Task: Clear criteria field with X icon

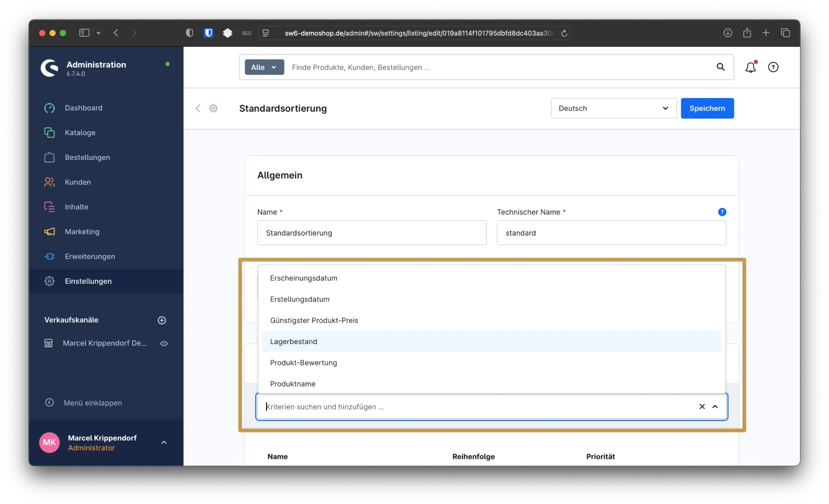Action: [702, 407]
